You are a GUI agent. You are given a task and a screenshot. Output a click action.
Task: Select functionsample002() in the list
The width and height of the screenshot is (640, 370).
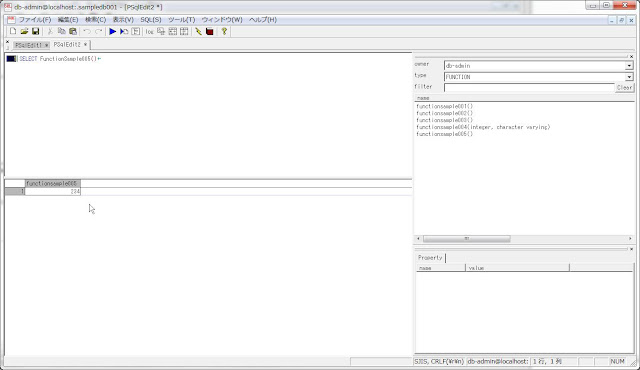click(444, 113)
